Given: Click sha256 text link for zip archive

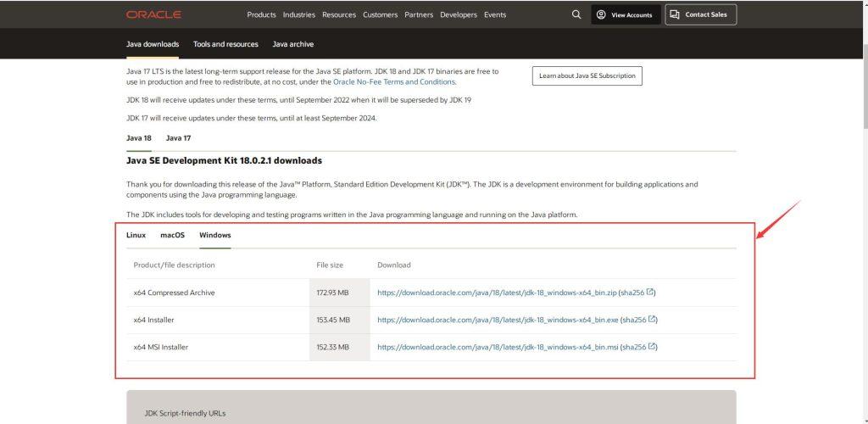Looking at the screenshot, I should point(632,293).
